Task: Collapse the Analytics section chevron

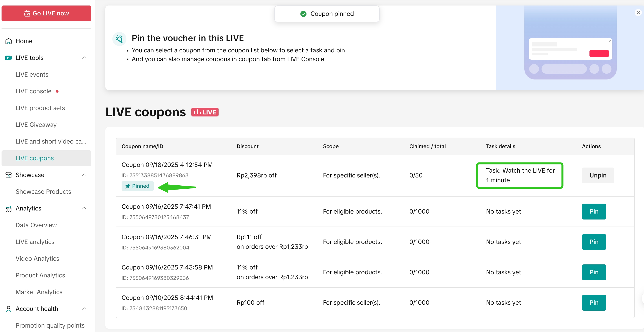Action: (84, 208)
